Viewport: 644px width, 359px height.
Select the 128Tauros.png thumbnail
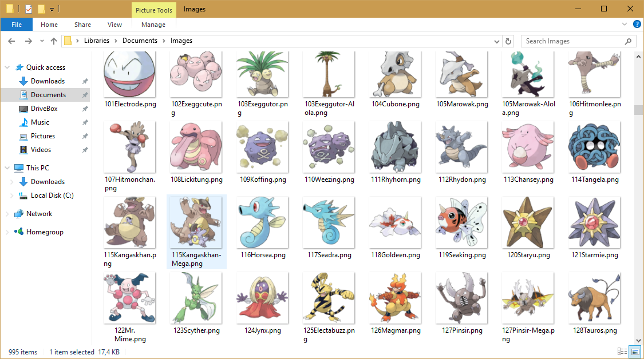click(x=594, y=298)
